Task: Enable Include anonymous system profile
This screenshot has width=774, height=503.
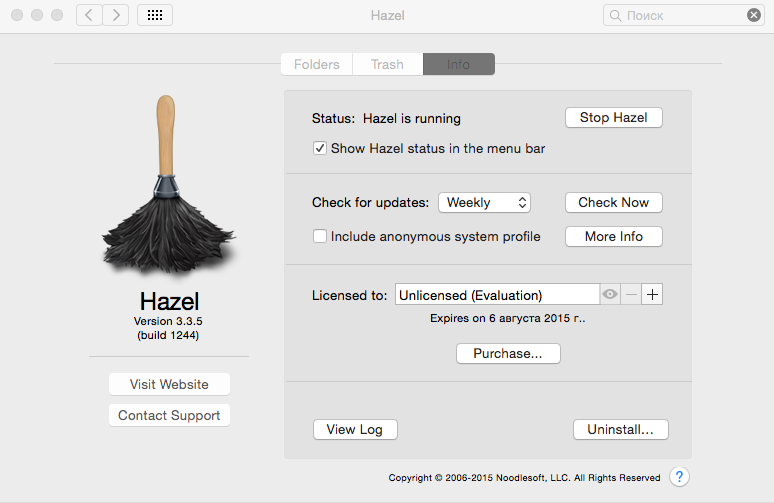Action: 320,237
